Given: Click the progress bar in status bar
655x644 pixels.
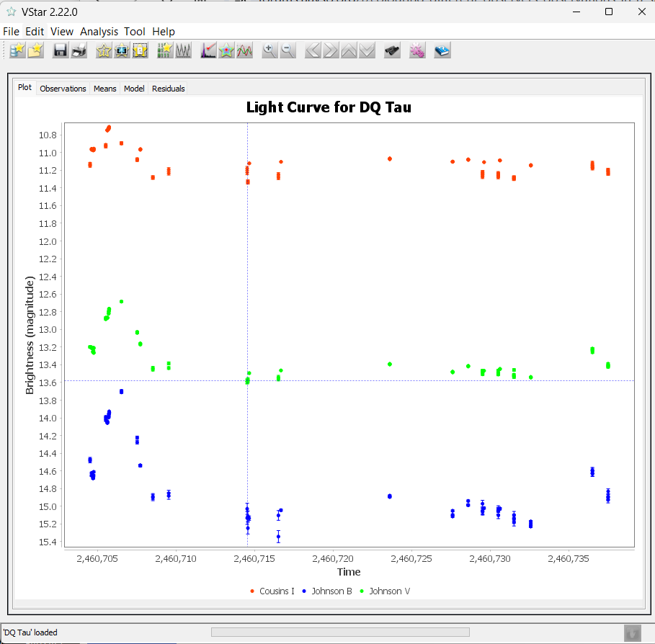Looking at the screenshot, I should [340, 632].
